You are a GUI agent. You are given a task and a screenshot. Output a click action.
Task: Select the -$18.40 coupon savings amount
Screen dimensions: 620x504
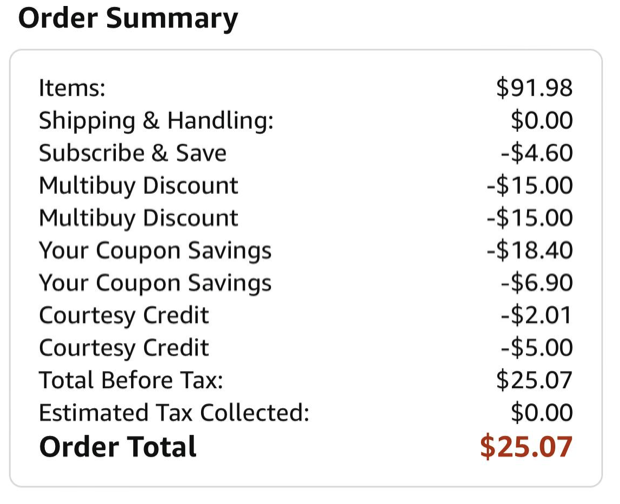pyautogui.click(x=531, y=250)
